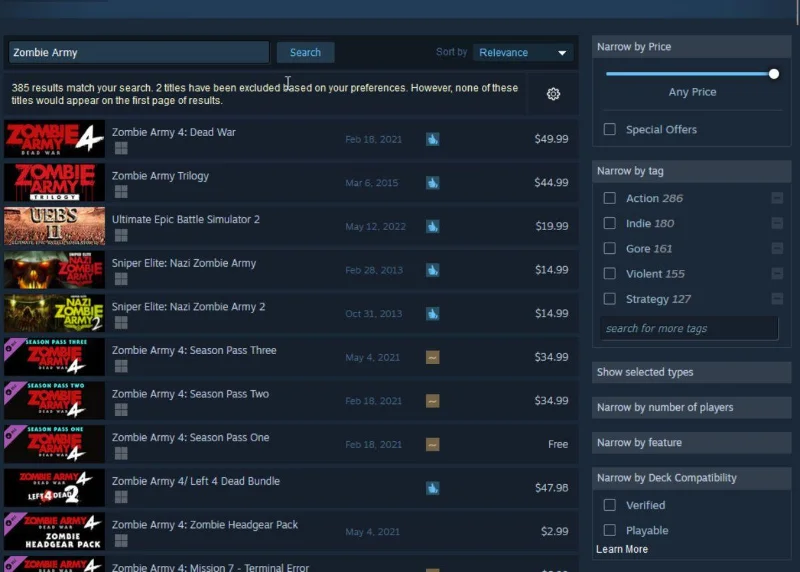The width and height of the screenshot is (800, 572).
Task: Check the Action tag filter
Action: point(609,198)
